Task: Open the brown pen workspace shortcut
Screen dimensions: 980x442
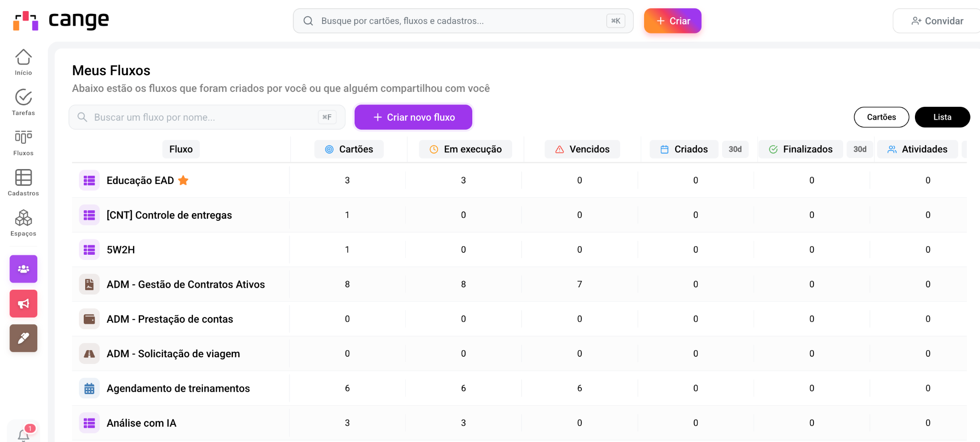Action: pyautogui.click(x=23, y=338)
